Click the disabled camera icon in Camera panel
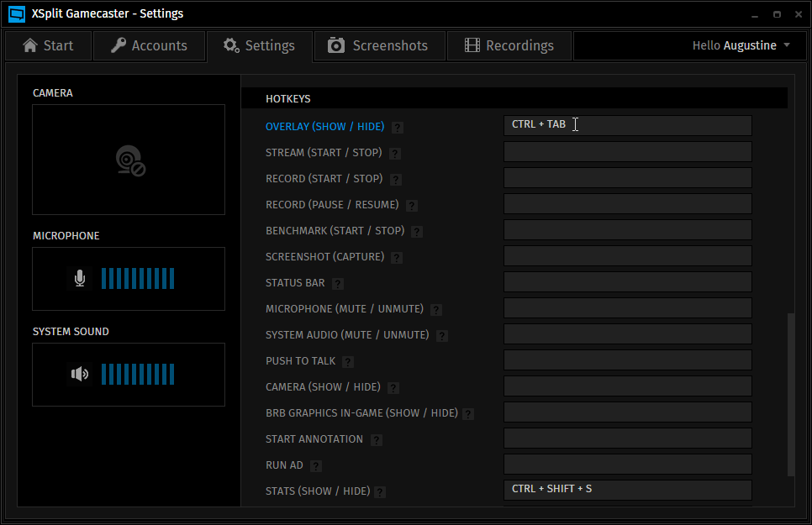 [x=129, y=160]
